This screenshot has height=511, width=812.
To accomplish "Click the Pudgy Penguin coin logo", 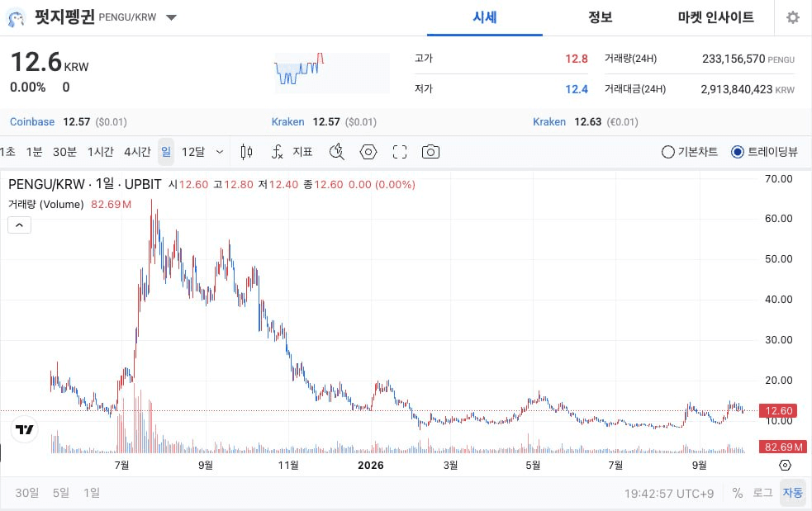I will [x=16, y=17].
